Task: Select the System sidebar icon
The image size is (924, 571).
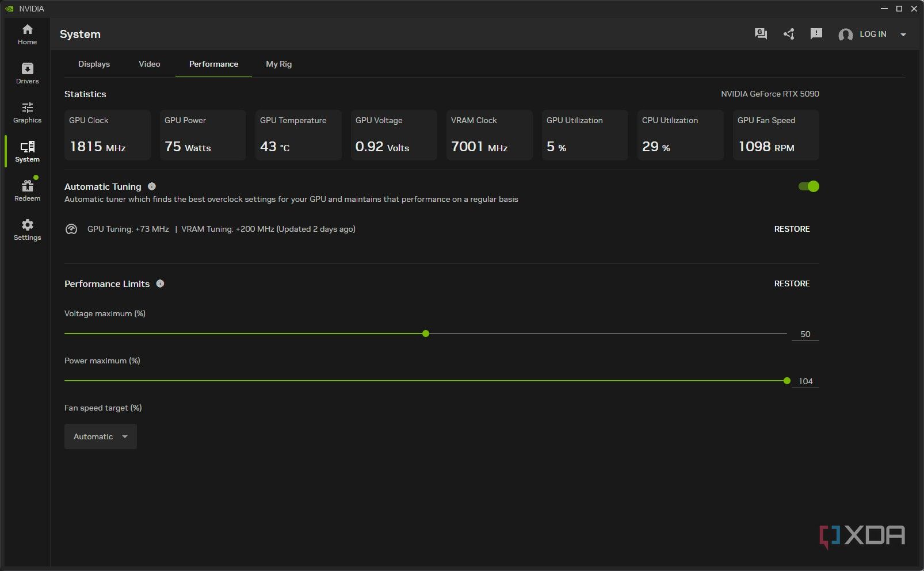Action: pos(27,152)
